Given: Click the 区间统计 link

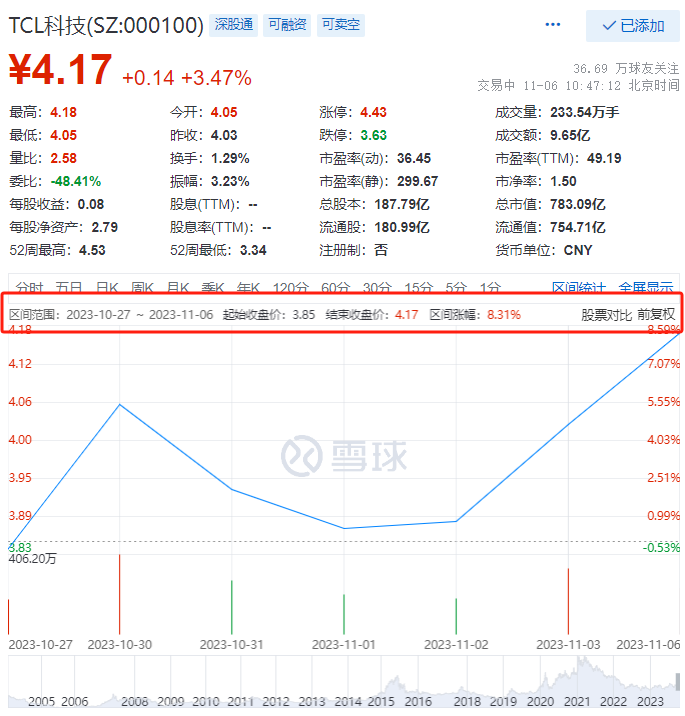Looking at the screenshot, I should click(x=579, y=288).
